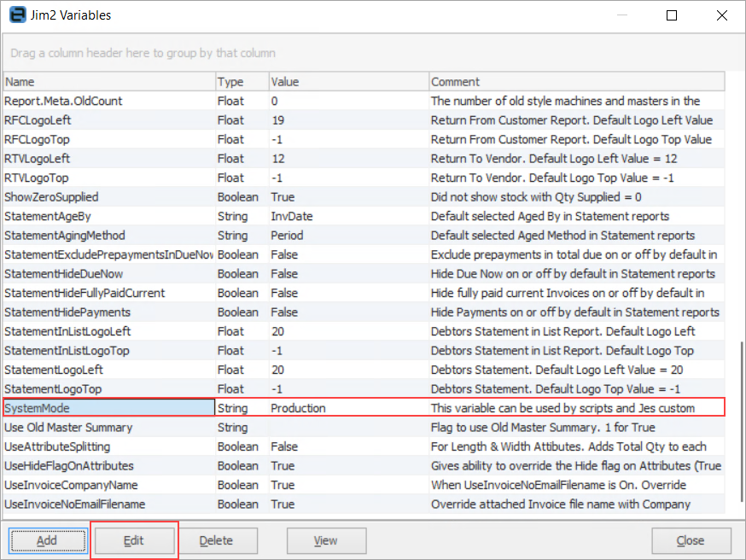Screen dimensions: 746x560
Task: Click the Add button
Action: (x=48, y=540)
